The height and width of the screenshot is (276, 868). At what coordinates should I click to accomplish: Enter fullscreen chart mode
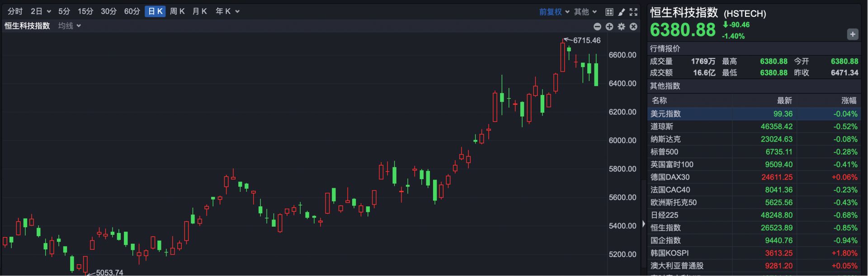pyautogui.click(x=633, y=12)
